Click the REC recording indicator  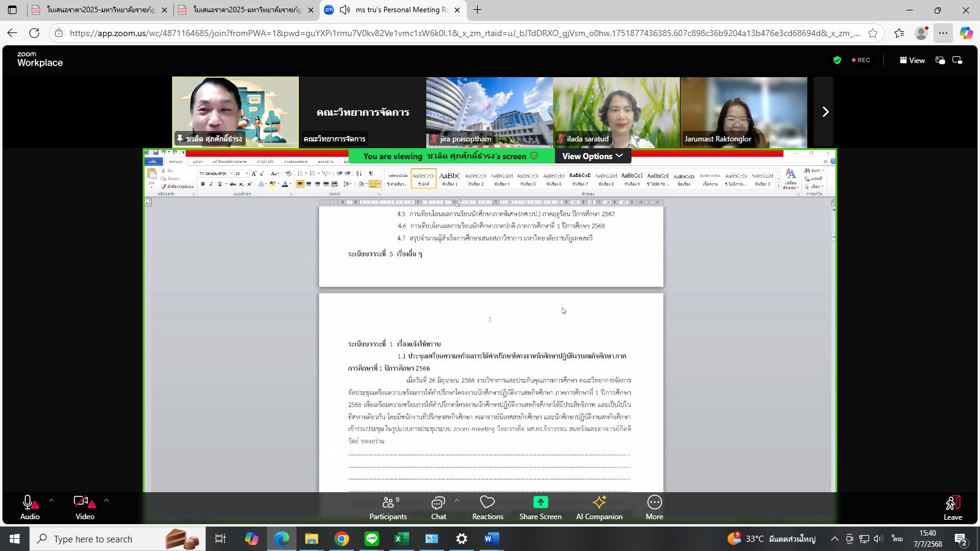(x=861, y=60)
